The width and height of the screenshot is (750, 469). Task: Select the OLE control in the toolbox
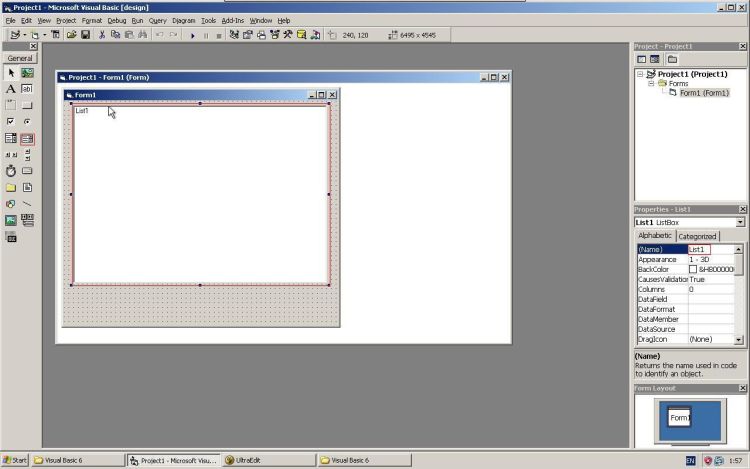coord(11,237)
